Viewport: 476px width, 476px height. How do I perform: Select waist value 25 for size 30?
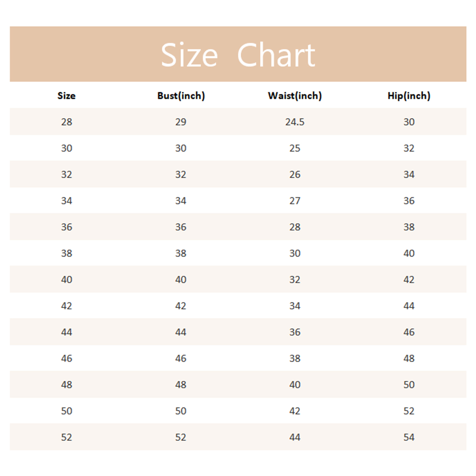(295, 148)
